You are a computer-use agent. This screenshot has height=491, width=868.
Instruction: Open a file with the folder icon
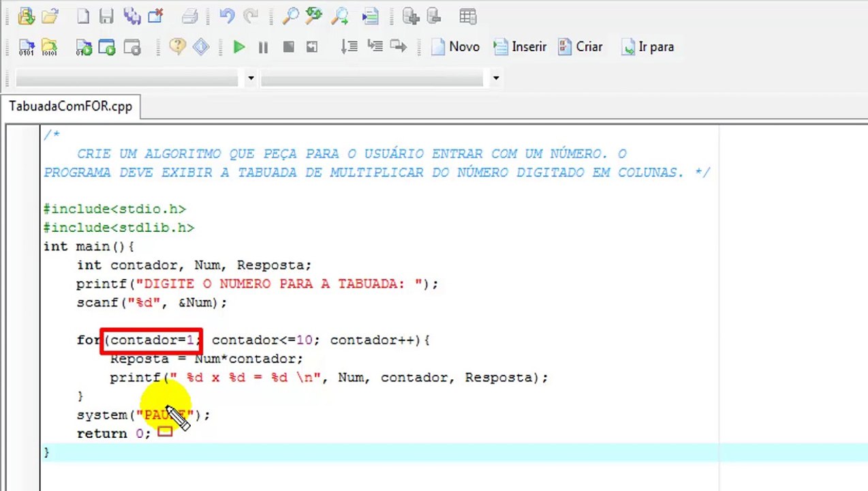pos(50,16)
